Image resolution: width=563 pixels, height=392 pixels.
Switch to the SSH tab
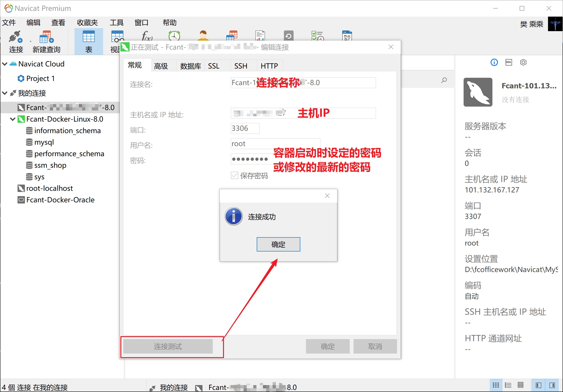pyautogui.click(x=241, y=66)
